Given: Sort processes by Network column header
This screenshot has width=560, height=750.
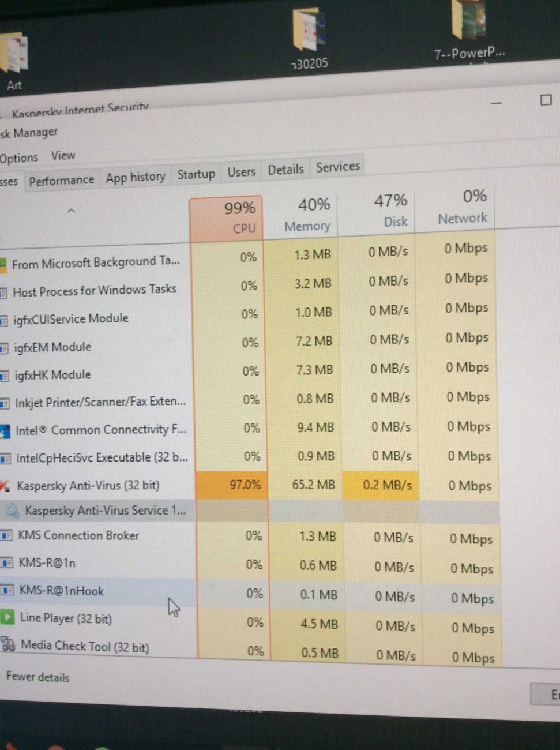Looking at the screenshot, I should point(456,207).
